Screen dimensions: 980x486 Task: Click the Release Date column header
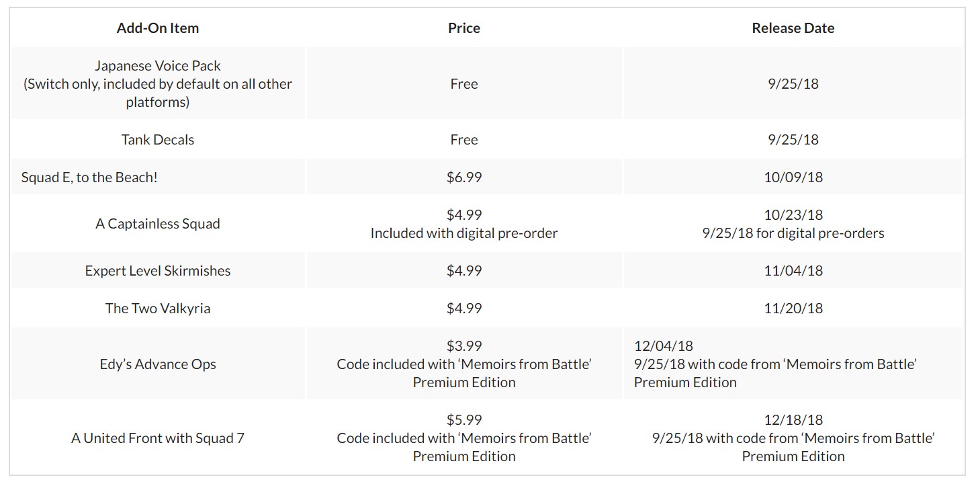[x=793, y=28]
